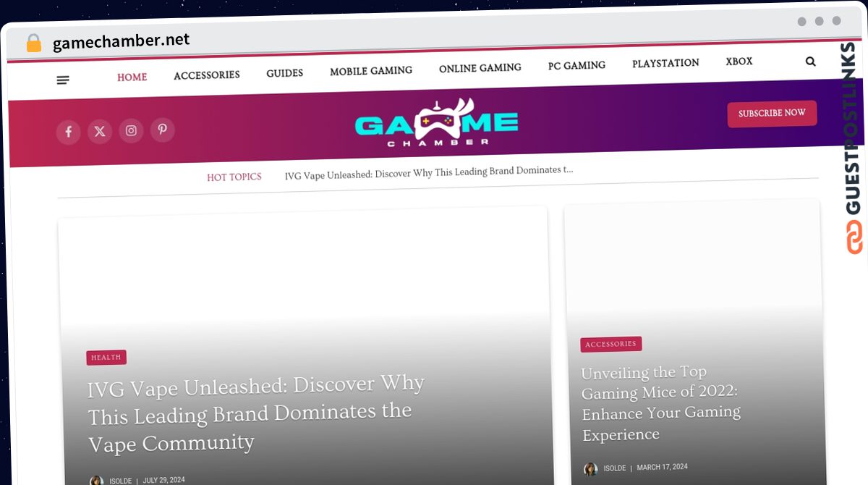Open the hamburger menu icon
Viewport: 868px width, 485px height.
pyautogui.click(x=63, y=80)
